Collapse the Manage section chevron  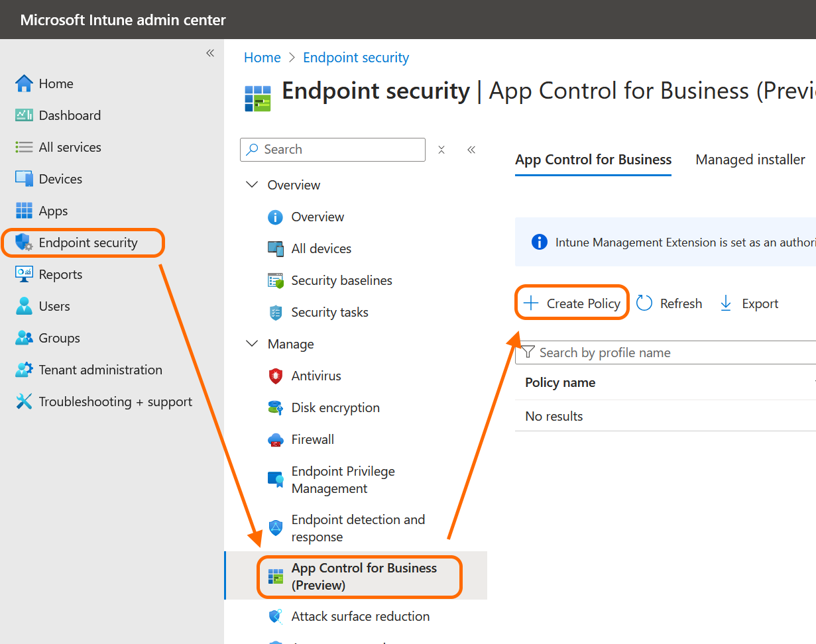click(252, 344)
